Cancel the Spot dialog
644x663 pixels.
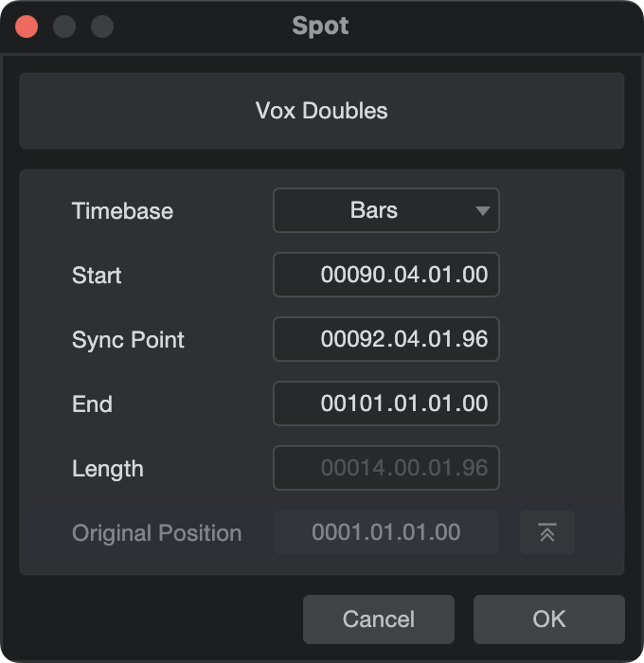coord(379,619)
